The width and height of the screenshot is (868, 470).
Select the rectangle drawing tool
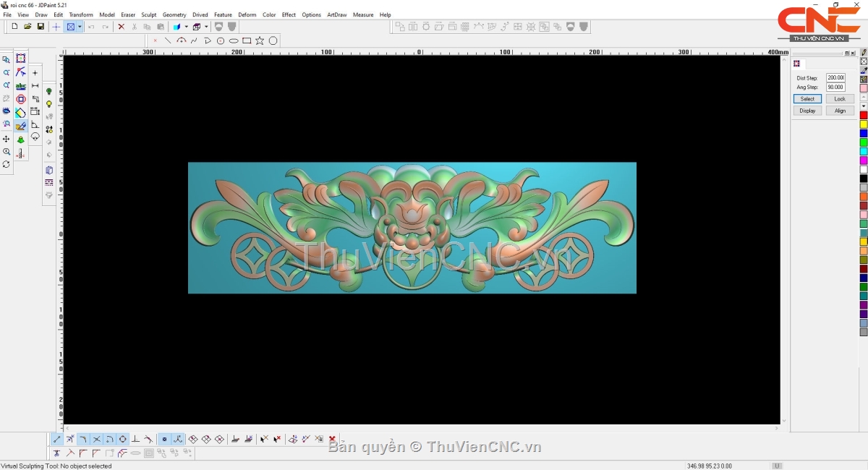247,40
